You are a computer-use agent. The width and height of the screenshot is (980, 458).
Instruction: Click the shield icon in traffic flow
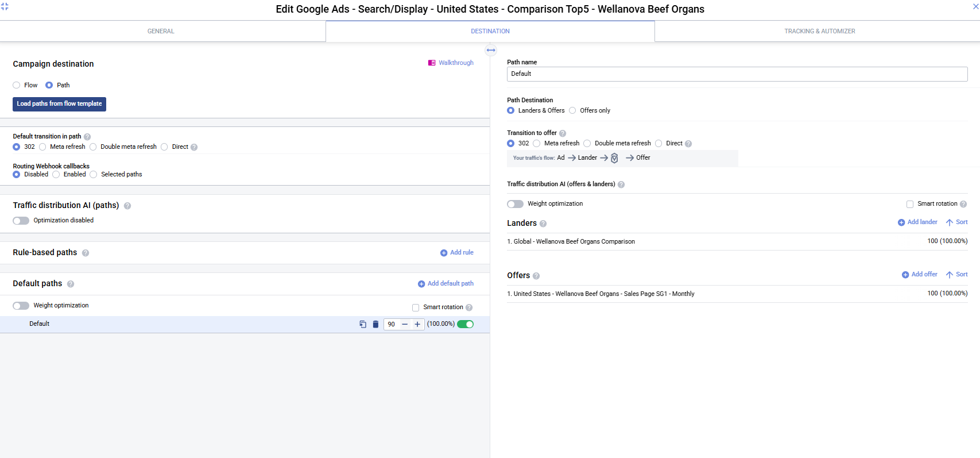pos(614,158)
